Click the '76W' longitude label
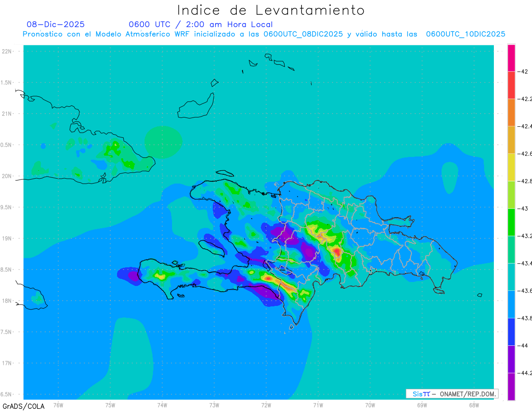 click(58, 405)
